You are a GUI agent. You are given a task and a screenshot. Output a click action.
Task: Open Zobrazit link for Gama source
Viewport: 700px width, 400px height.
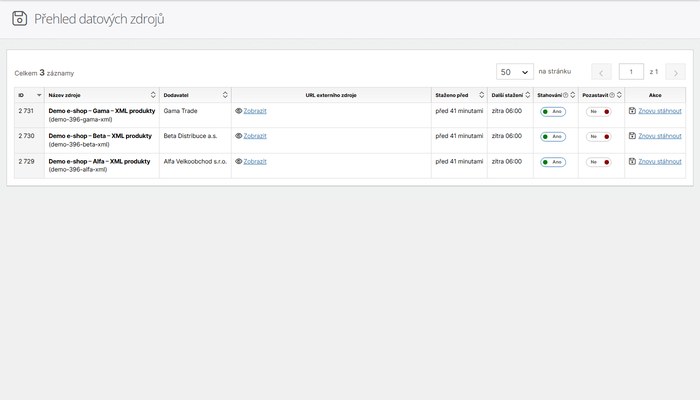[x=255, y=111]
